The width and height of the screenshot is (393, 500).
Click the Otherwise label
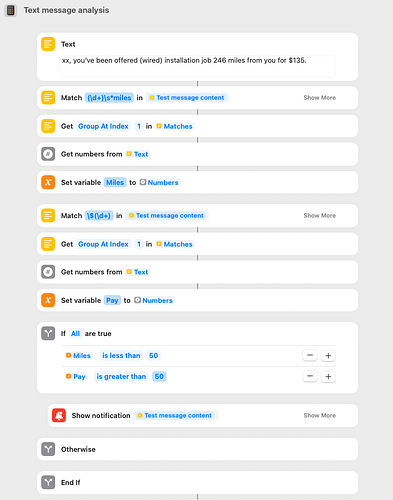click(78, 449)
